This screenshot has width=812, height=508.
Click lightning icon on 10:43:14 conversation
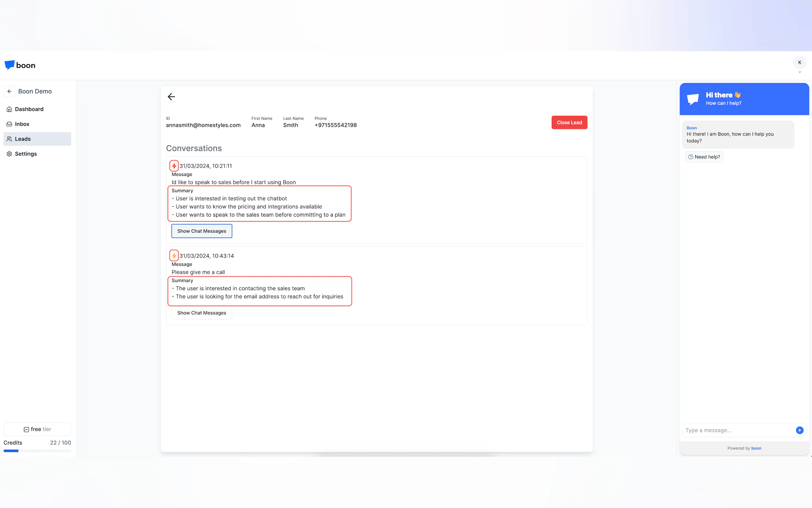(174, 256)
